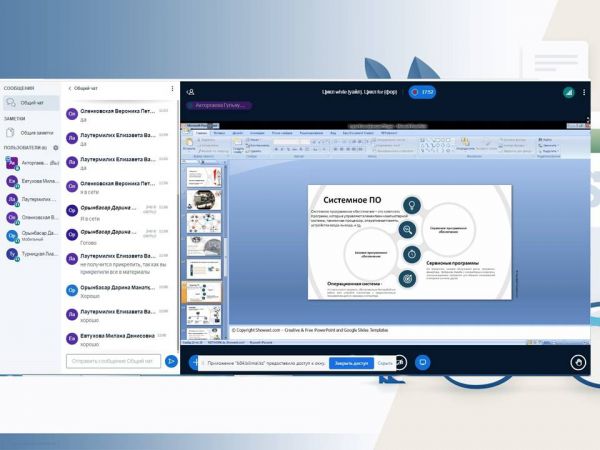Open the chat options three-dot menu
600x450 pixels.
pos(172,88)
